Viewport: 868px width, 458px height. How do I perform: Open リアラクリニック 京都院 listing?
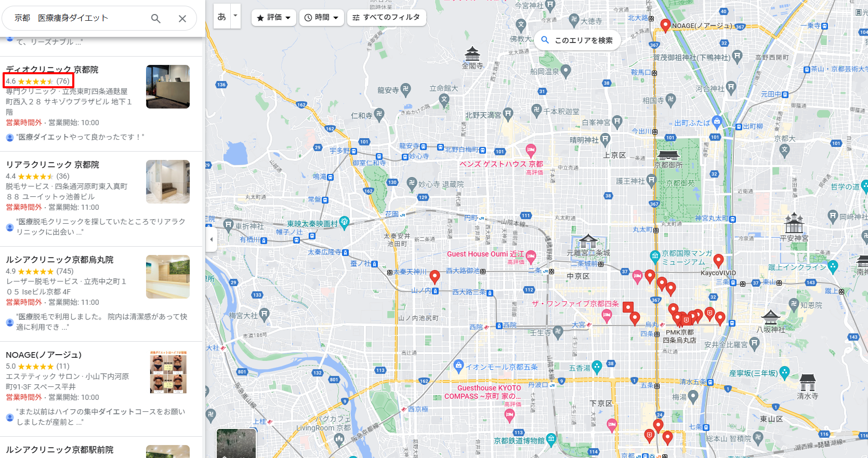(x=52, y=165)
